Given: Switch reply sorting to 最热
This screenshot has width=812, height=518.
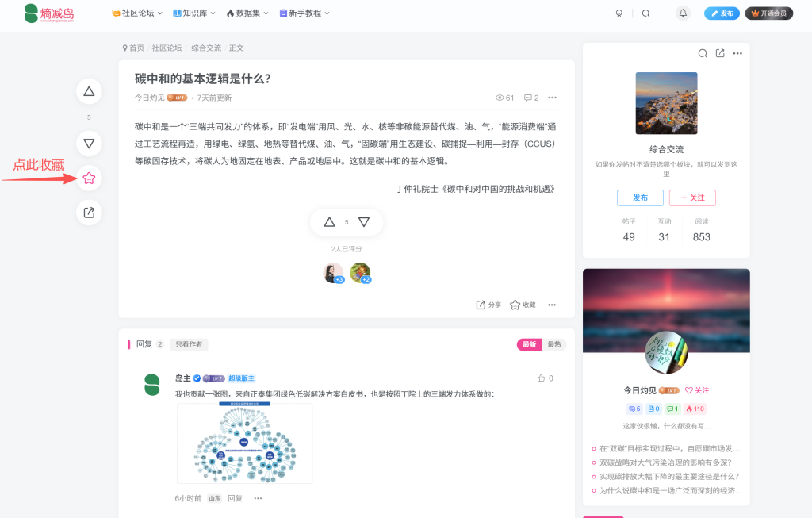Looking at the screenshot, I should 554,344.
